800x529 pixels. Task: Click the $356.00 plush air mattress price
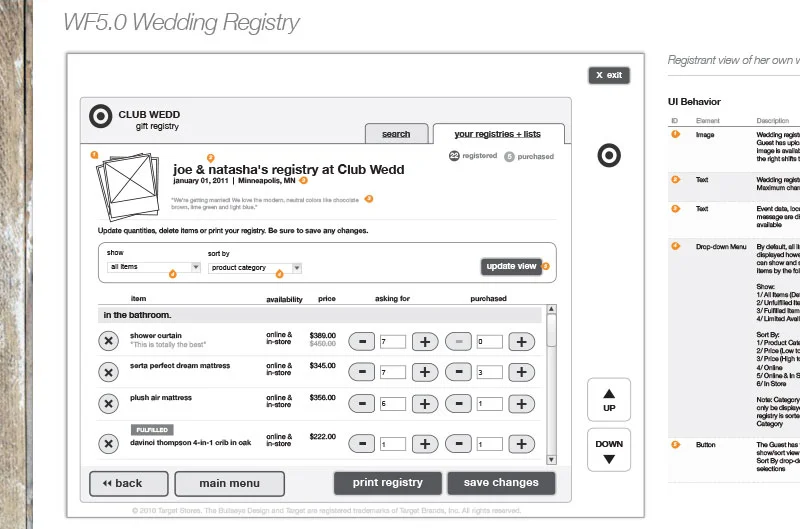pyautogui.click(x=322, y=397)
